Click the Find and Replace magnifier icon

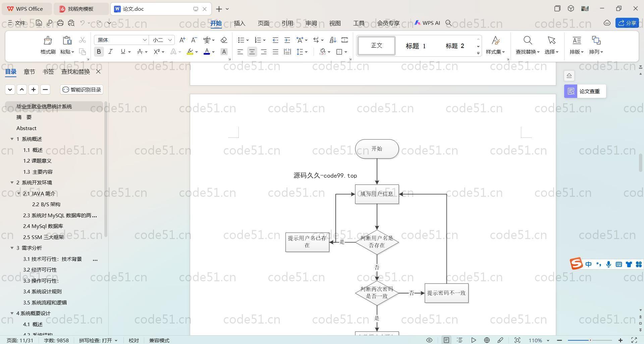[528, 41]
